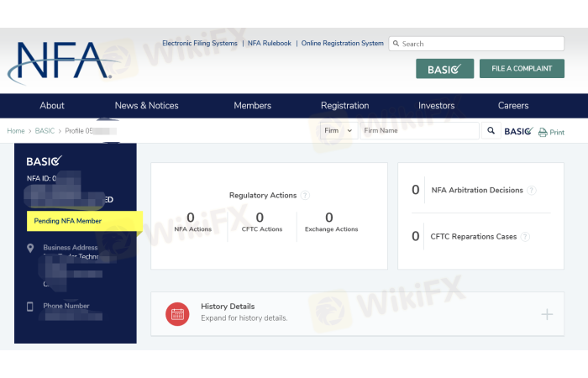Open the Registration menu
The image size is (588, 378).
pos(344,106)
